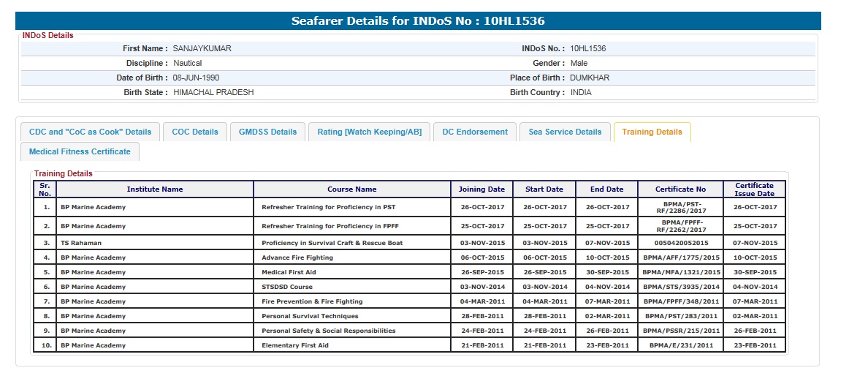Screen dimensions: 868x376
Task: Click the Joining Date column header
Action: pos(481,189)
